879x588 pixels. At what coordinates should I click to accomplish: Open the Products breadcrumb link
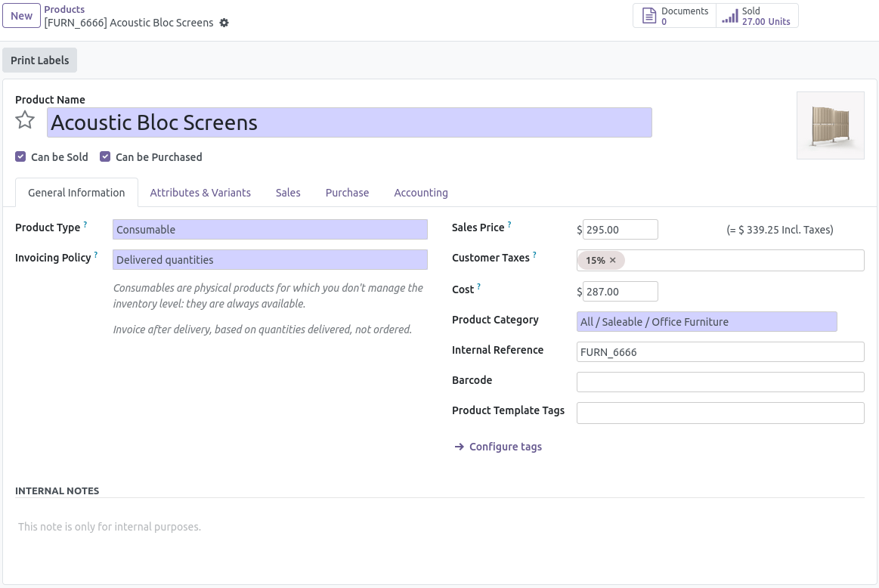coord(64,10)
